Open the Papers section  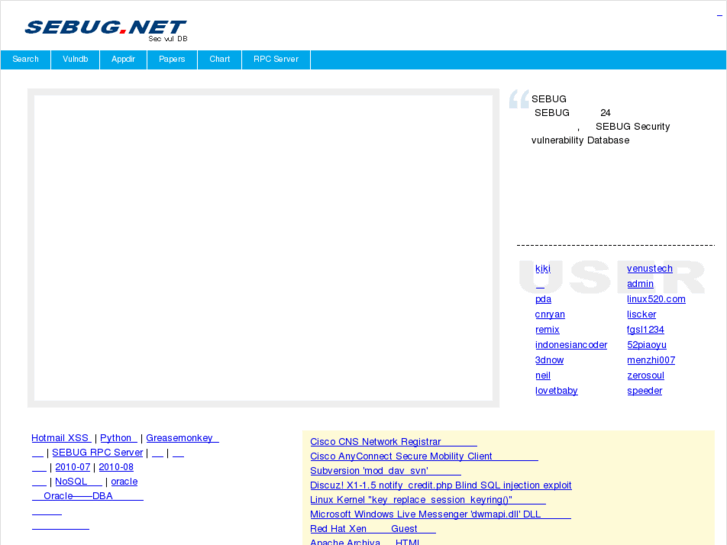point(172,59)
